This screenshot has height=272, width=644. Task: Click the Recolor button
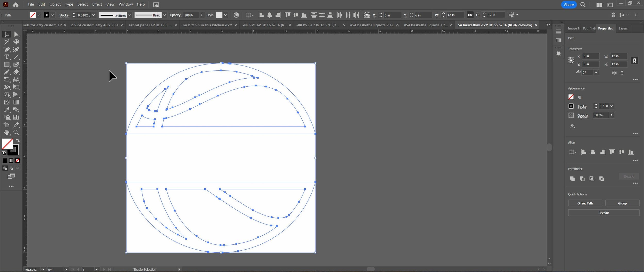(x=604, y=213)
